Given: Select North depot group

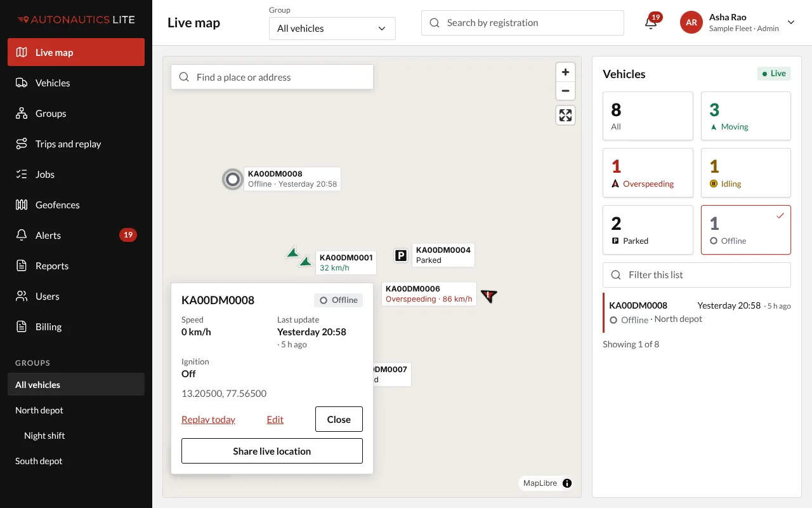Looking at the screenshot, I should (x=76, y=410).
